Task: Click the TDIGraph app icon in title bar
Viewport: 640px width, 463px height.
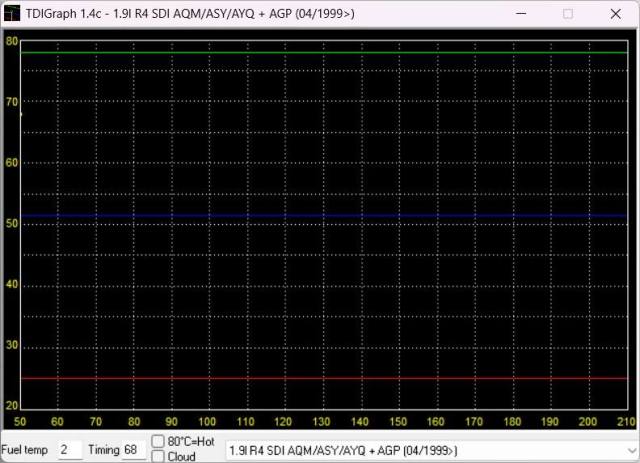Action: point(13,14)
